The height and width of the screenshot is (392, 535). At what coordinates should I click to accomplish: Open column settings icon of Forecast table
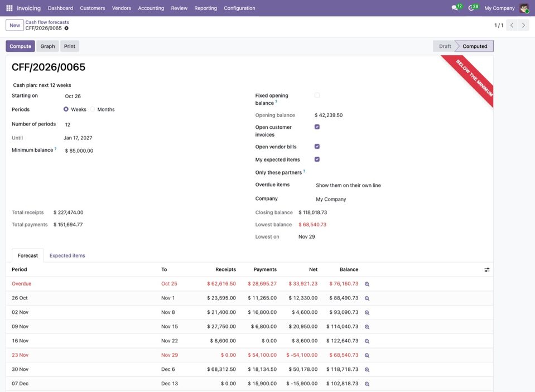point(487,269)
